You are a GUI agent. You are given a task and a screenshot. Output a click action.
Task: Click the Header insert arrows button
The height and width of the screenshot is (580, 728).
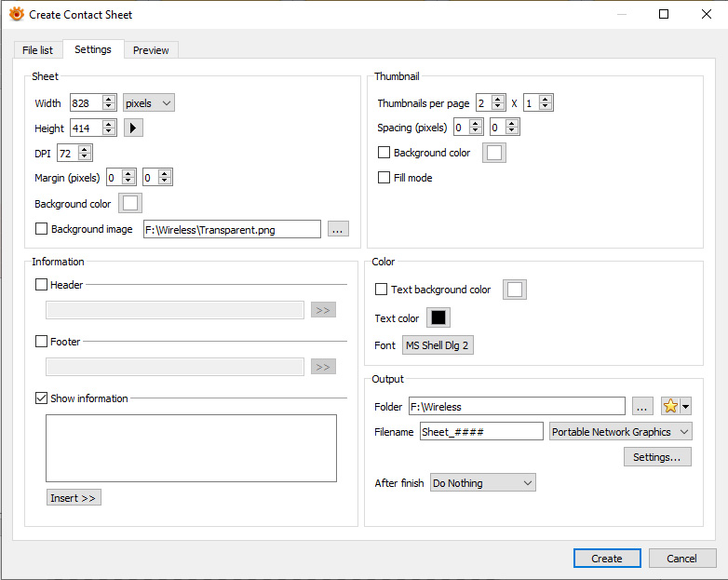pos(323,310)
